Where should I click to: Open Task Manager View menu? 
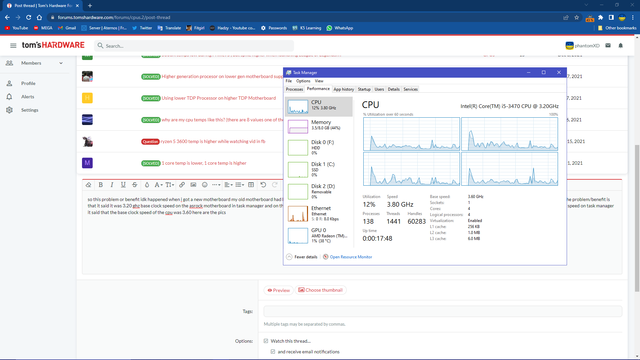pyautogui.click(x=319, y=81)
